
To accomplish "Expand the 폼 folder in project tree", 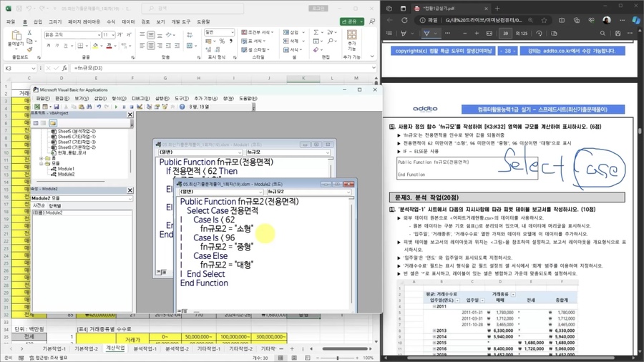I will (x=41, y=158).
